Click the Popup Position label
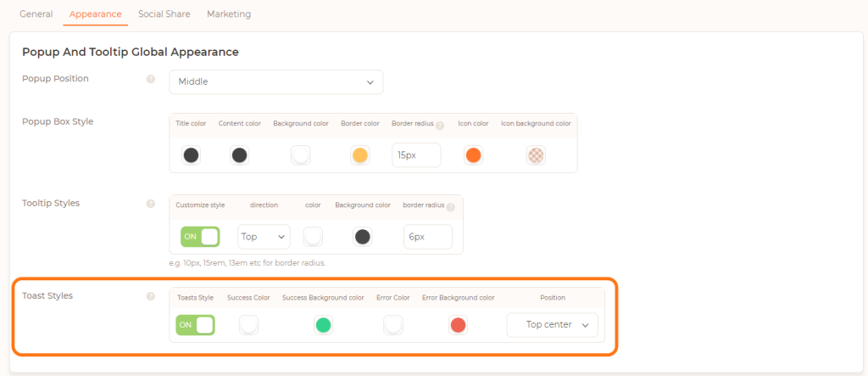Screen dimensions: 868x376 coord(55,79)
